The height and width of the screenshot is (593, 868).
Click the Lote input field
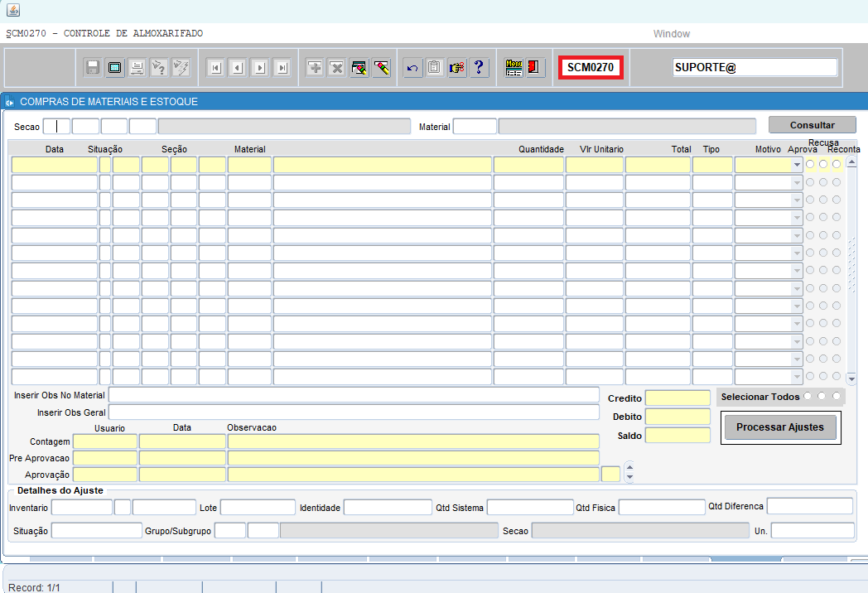coord(258,507)
